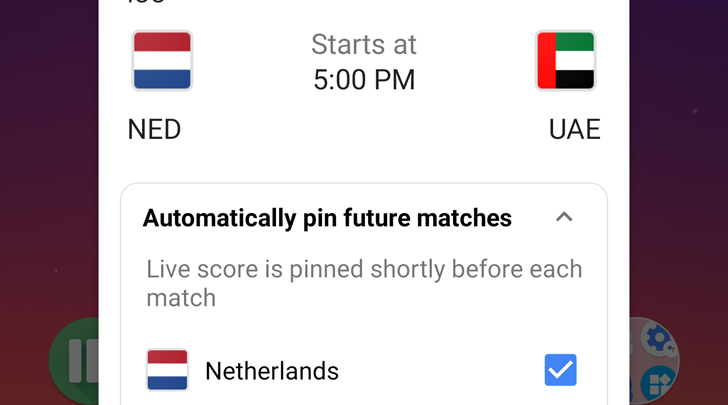
Task: Click the UAE team abbreviation
Action: pyautogui.click(x=574, y=129)
